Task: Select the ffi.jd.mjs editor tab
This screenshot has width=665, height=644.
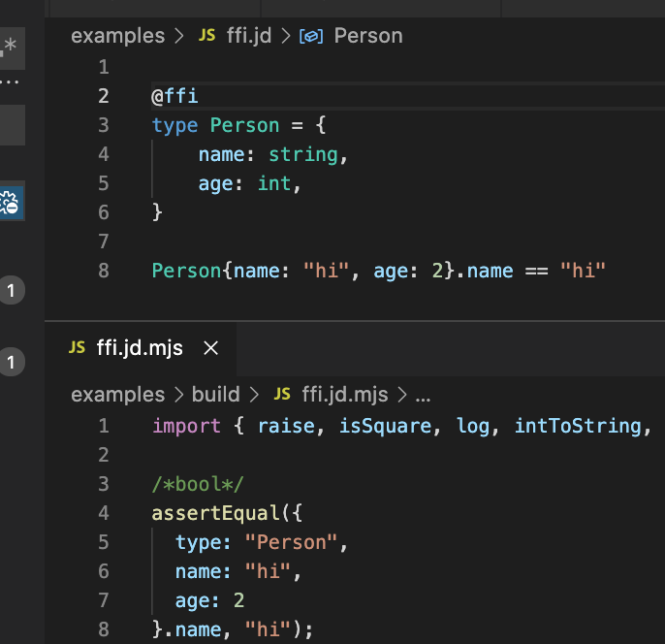Action: click(x=142, y=349)
